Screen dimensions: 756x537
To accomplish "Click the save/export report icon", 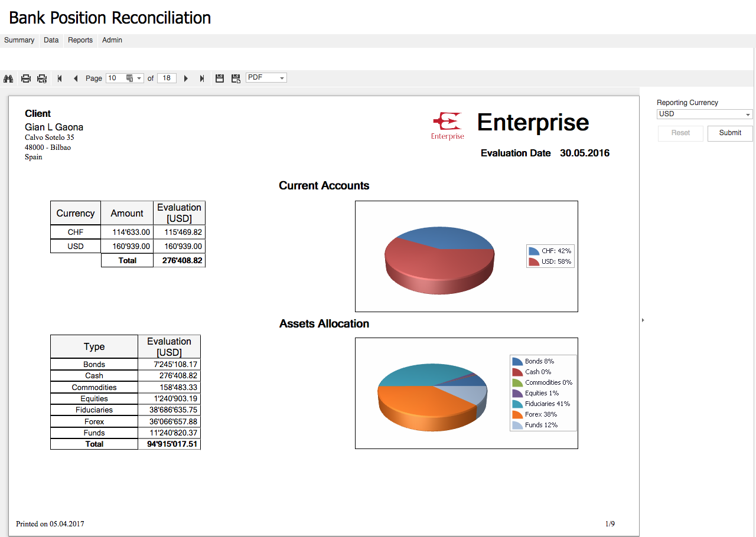I will click(220, 78).
